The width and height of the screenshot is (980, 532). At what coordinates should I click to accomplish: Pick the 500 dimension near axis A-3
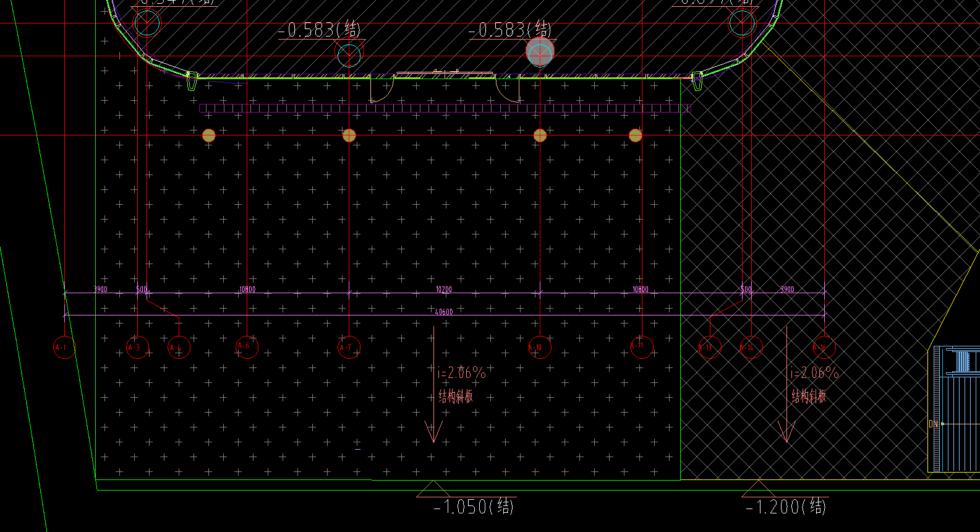pyautogui.click(x=142, y=289)
